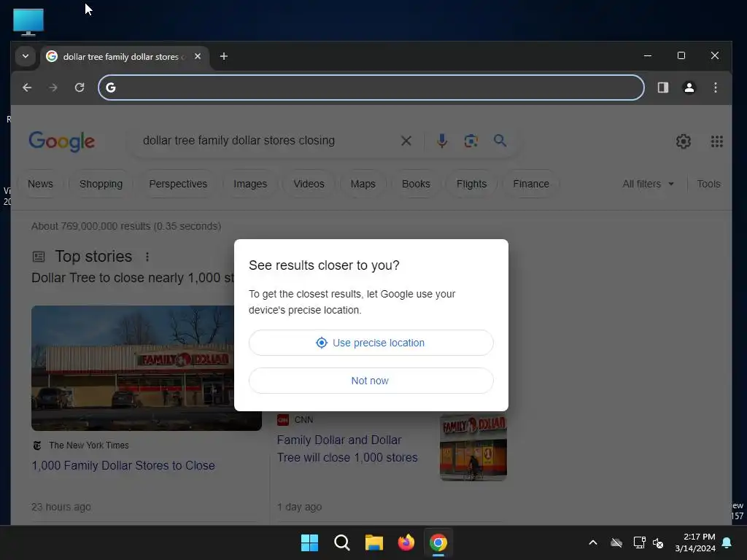
Task: Click the Google logo
Action: point(62,141)
